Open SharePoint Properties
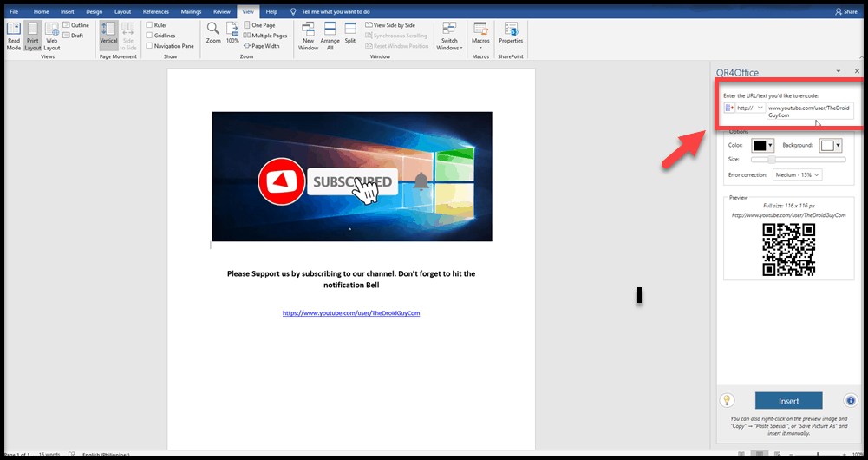This screenshot has width=868, height=460. pos(511,33)
